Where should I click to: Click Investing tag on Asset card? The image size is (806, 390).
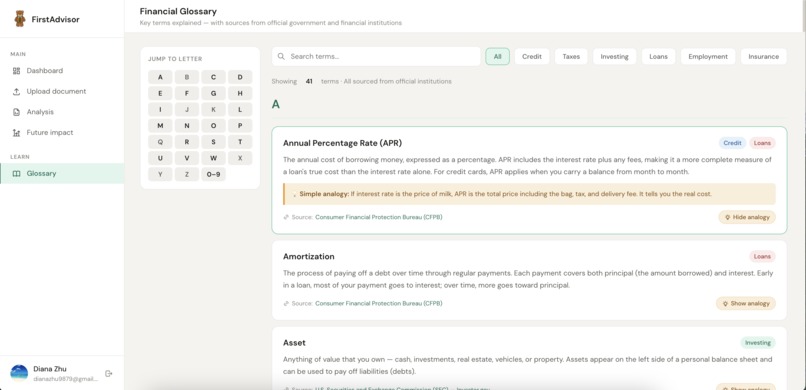[x=758, y=343]
